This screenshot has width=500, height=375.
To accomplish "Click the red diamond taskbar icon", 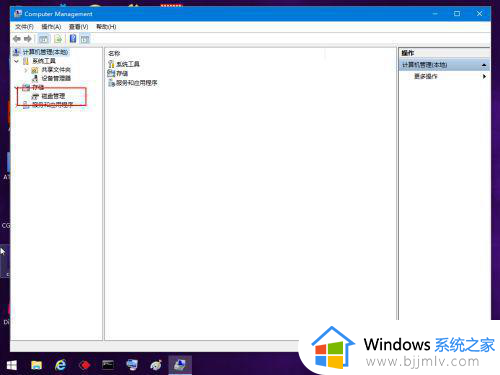I will coord(85,365).
